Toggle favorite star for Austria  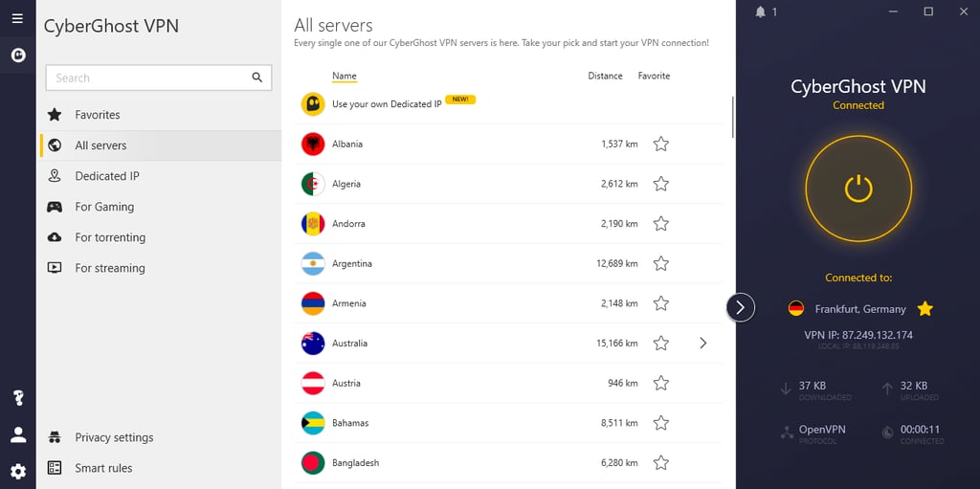pos(660,383)
